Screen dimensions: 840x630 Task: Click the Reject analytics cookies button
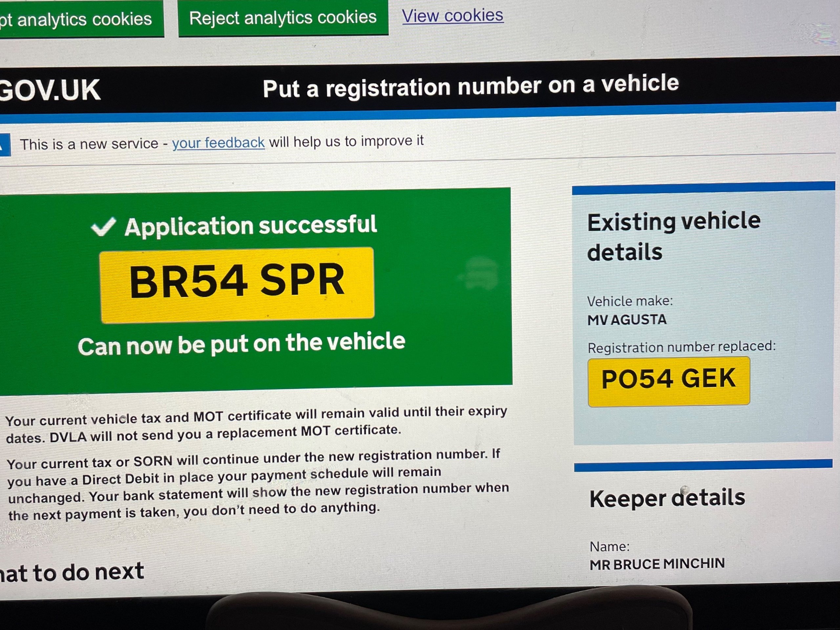(283, 18)
